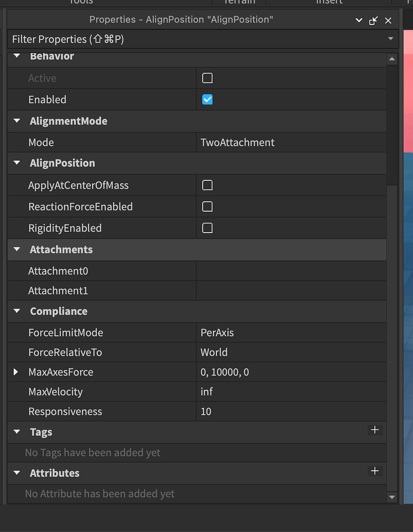Open the Tools menu
The width and height of the screenshot is (413, 532).
coord(80,3)
